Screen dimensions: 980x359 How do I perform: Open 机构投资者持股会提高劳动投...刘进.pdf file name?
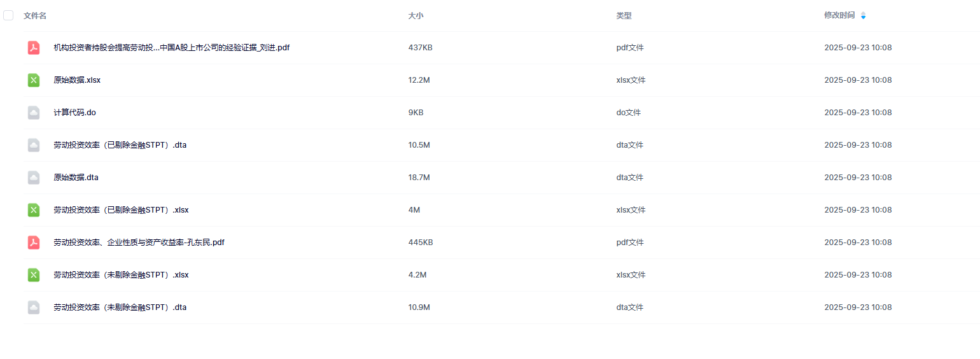point(171,48)
